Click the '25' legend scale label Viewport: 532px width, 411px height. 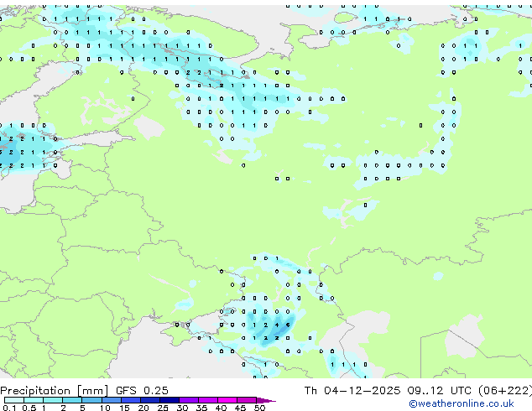(163, 408)
